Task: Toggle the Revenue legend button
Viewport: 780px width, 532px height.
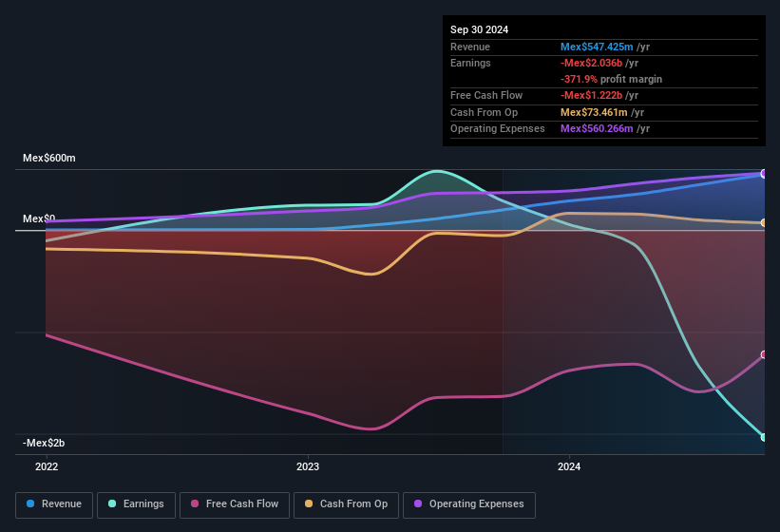Action: coord(54,505)
